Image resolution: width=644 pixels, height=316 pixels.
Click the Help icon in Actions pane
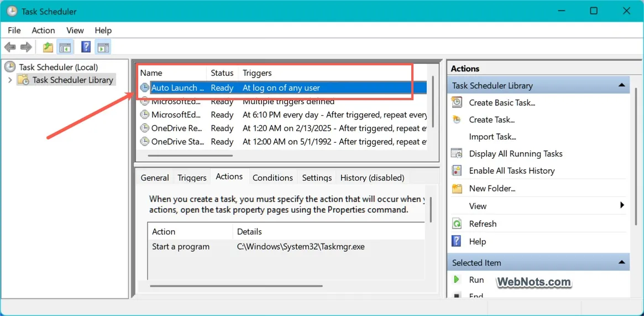coord(456,241)
